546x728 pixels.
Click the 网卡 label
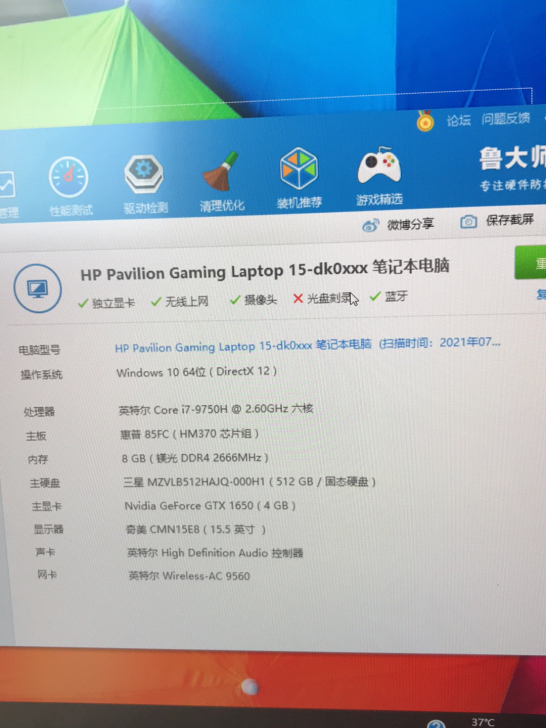47,575
